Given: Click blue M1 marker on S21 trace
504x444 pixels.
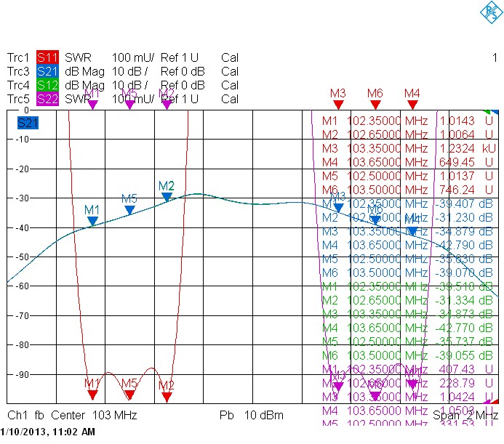Looking at the screenshot, I should pyautogui.click(x=92, y=222).
